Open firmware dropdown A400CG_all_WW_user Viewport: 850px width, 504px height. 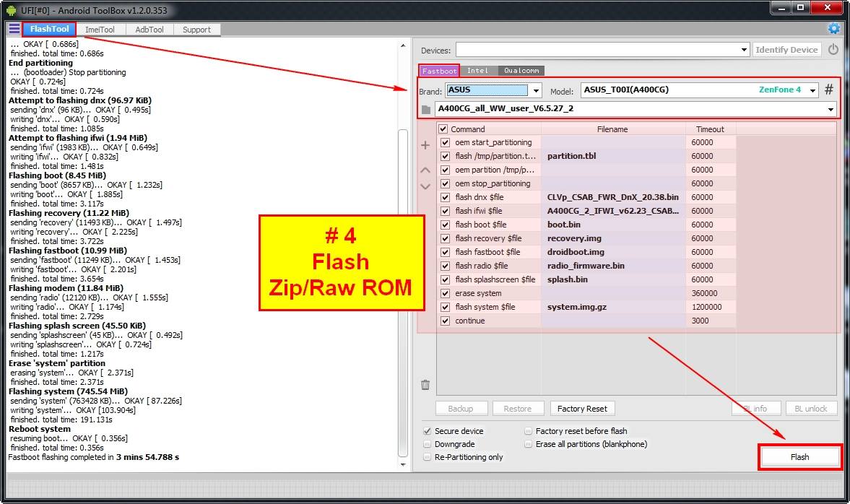coord(636,109)
